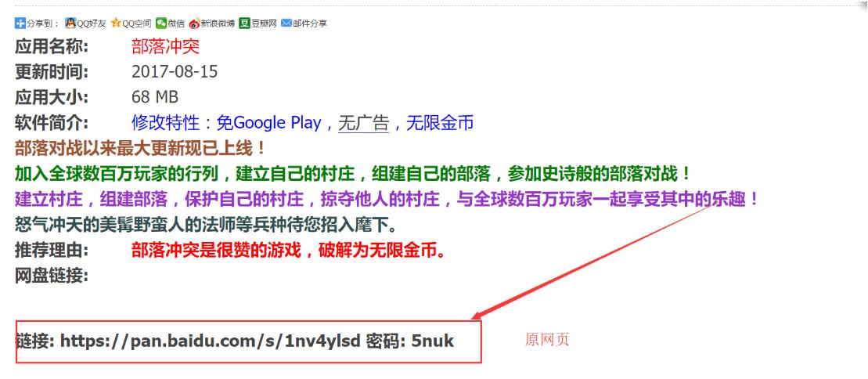Click the green 豆瓣网 icon
This screenshot has height=379, width=868.
coord(245,23)
